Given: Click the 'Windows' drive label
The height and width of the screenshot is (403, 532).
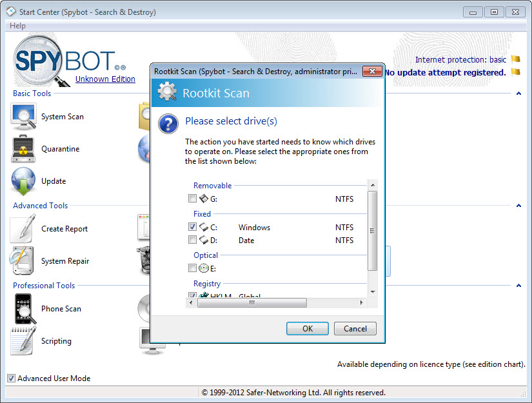Looking at the screenshot, I should coord(255,227).
